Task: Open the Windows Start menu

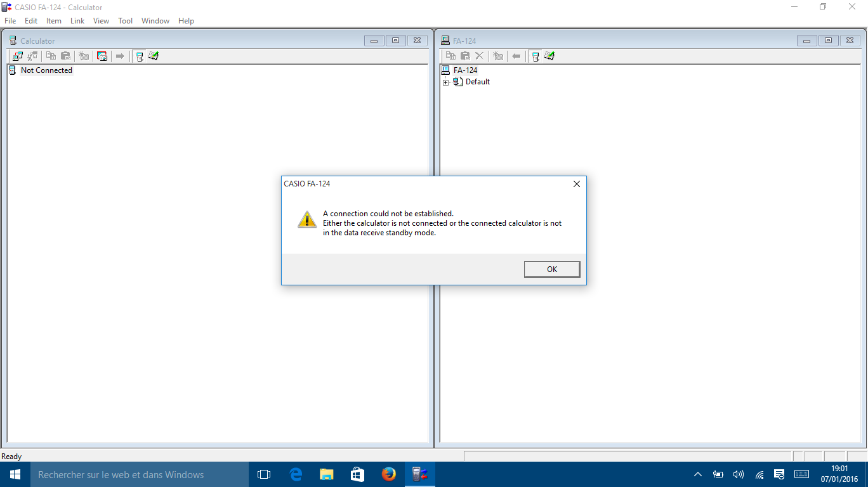Action: (15, 474)
